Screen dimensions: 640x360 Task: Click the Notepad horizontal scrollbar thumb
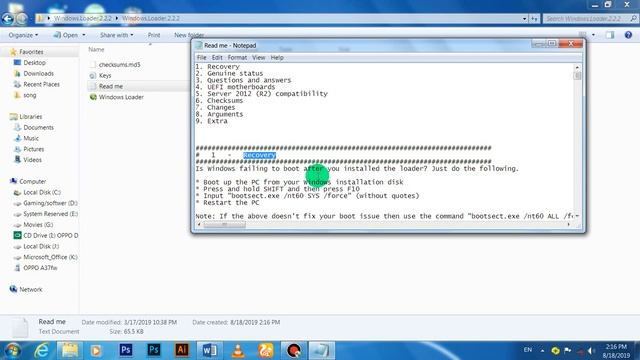click(x=224, y=224)
